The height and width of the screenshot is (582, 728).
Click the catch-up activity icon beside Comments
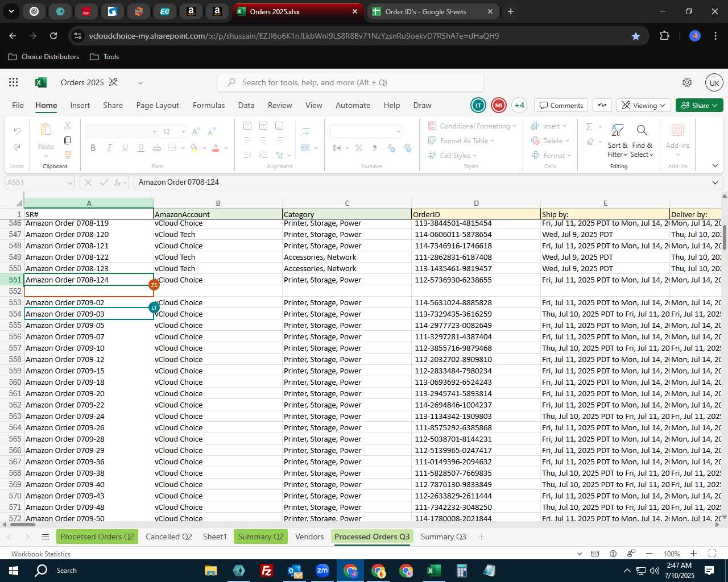pos(602,105)
